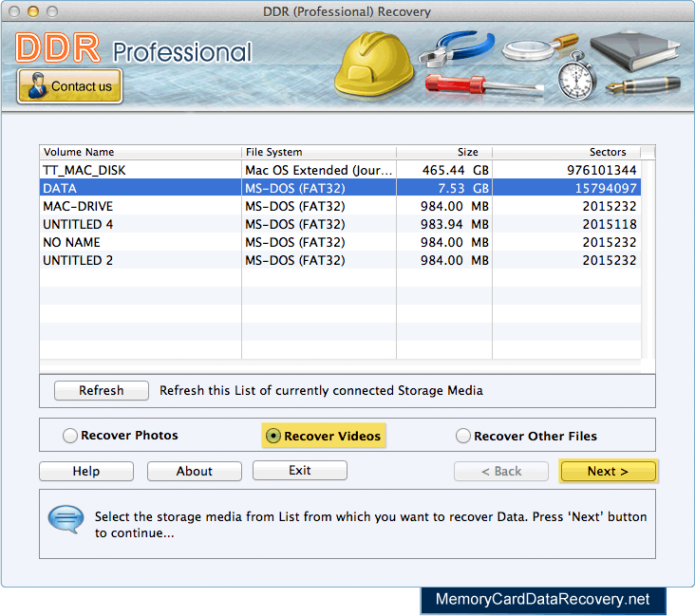Open the About dialog

pos(195,471)
